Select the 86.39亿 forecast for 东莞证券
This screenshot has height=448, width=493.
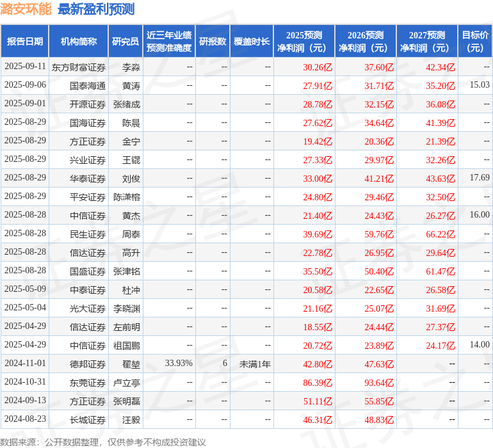pyautogui.click(x=318, y=383)
